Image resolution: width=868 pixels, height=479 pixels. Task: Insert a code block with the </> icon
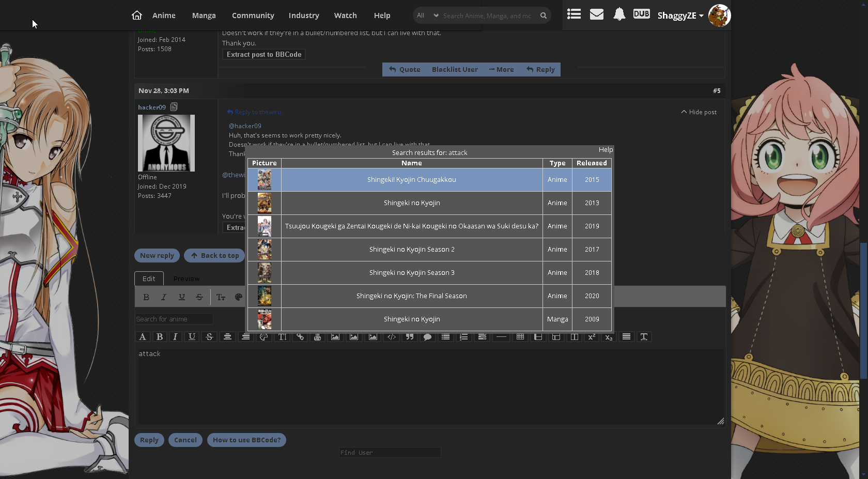coord(392,336)
